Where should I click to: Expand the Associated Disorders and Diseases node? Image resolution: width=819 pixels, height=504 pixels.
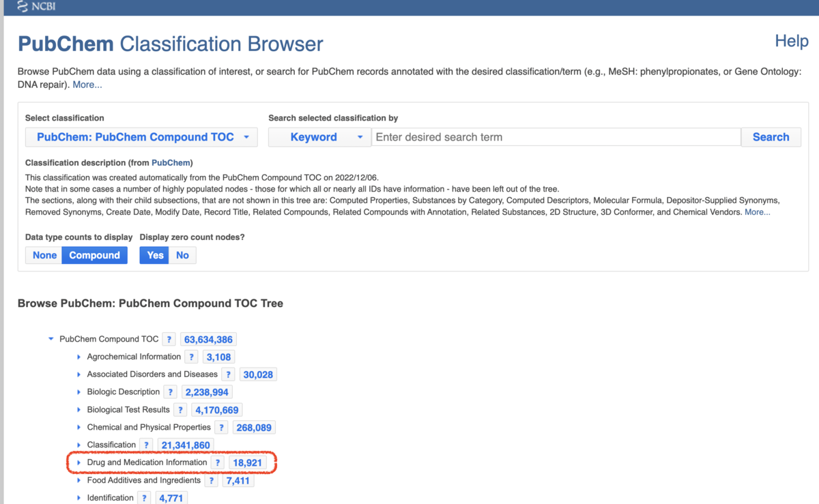(x=78, y=374)
